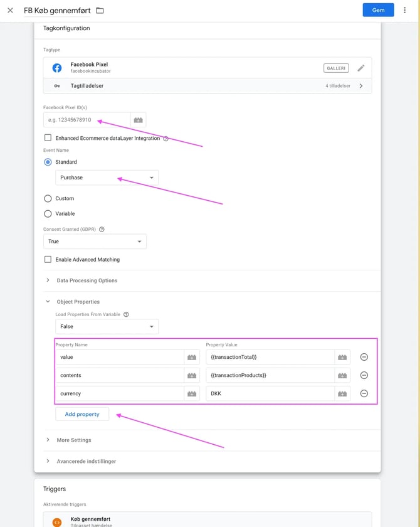Select the Custom event name radio button
Screen dimensions: 420x527
coord(48,198)
